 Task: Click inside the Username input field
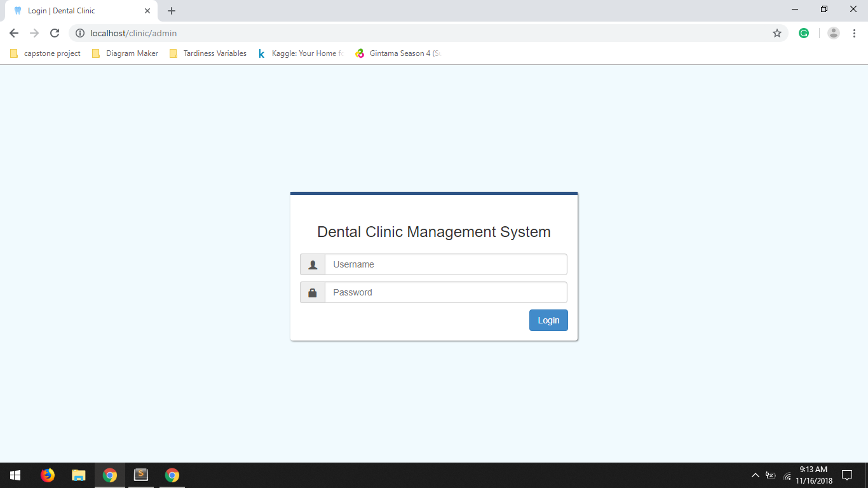pos(445,264)
